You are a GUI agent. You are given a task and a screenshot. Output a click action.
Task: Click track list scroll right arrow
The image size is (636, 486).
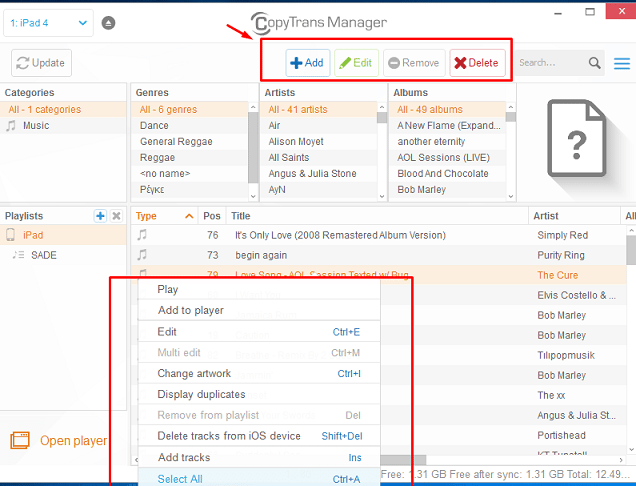click(621, 460)
